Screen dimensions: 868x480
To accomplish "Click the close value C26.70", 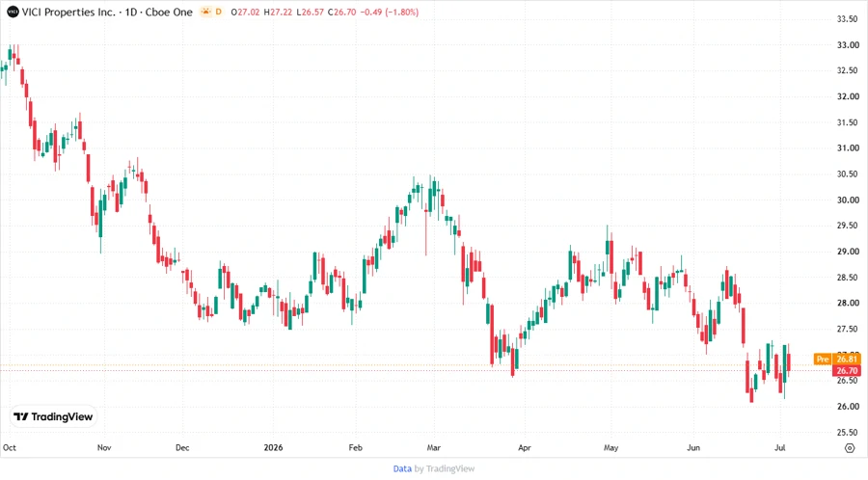I will [342, 13].
